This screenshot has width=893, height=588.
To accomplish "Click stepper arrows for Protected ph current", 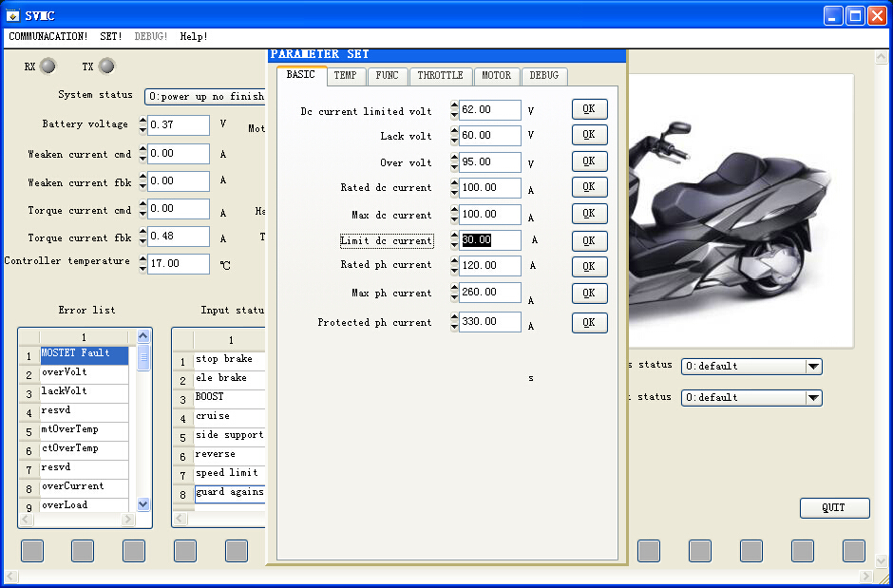I will point(454,322).
